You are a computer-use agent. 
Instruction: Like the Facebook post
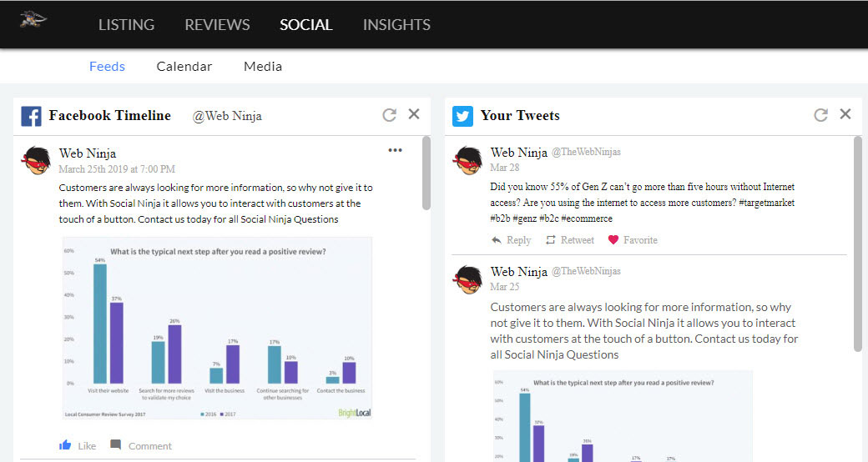point(78,445)
